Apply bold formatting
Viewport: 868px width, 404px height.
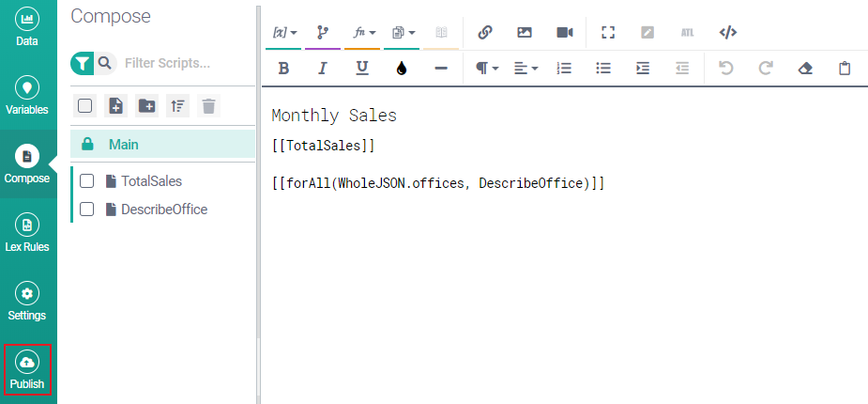point(283,69)
